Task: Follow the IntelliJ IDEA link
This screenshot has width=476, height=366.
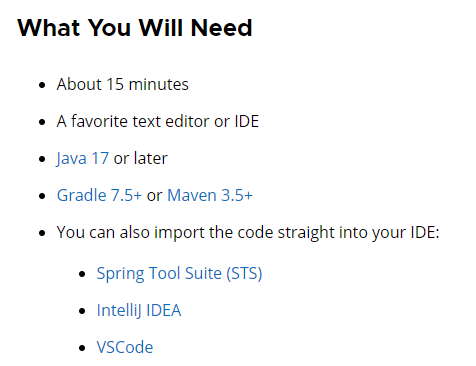Action: [139, 311]
